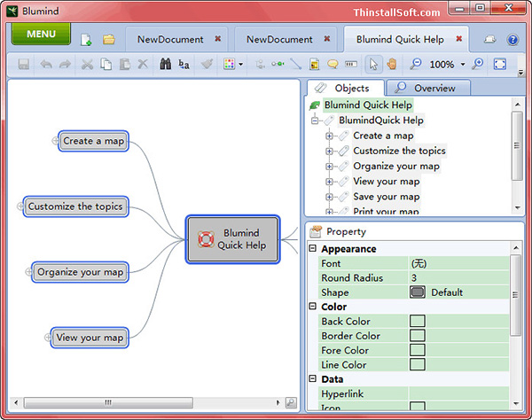Close the Blumind Quick Help tab
Viewport: 532px width, 420px height.
pos(458,39)
